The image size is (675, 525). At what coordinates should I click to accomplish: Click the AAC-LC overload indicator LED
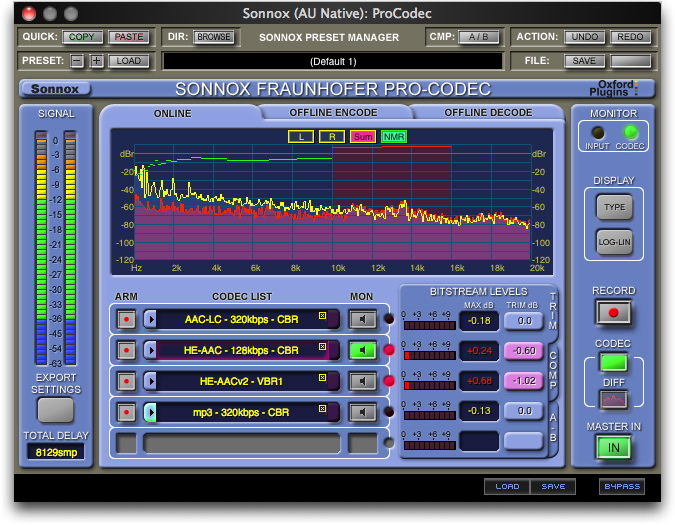tap(389, 319)
